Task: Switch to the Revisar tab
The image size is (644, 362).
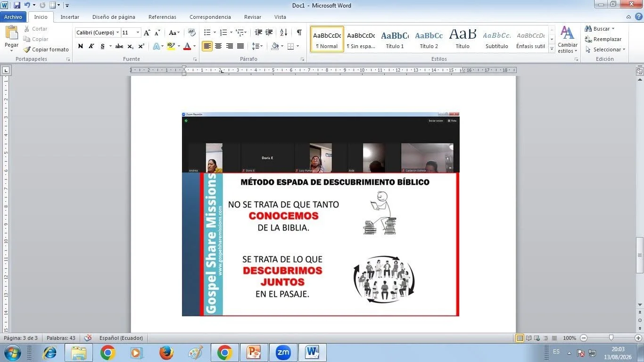Action: point(253,17)
